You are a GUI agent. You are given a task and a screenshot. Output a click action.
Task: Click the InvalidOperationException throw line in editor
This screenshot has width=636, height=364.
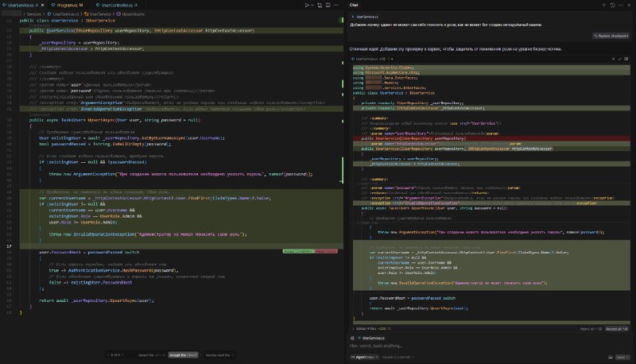[148, 234]
